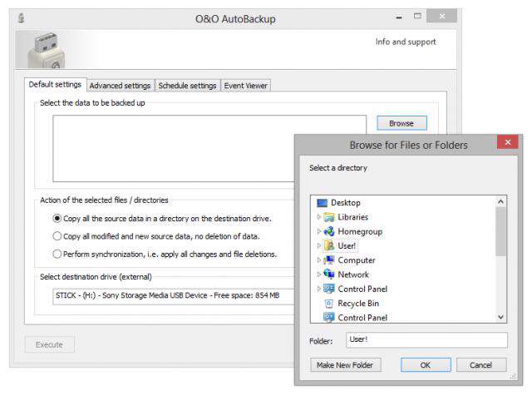Expand the Network tree node

point(318,274)
